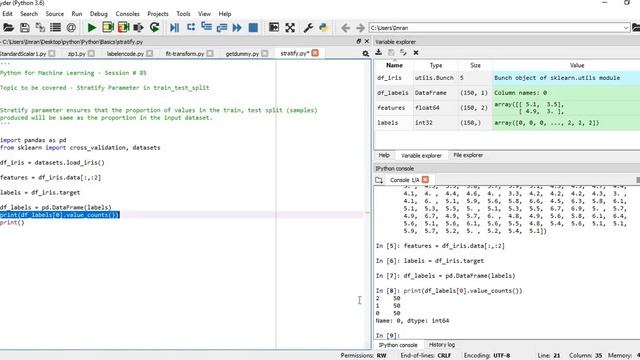Switch to StandardScalar1.py editor tab
640x360 pixels.
(x=23, y=53)
